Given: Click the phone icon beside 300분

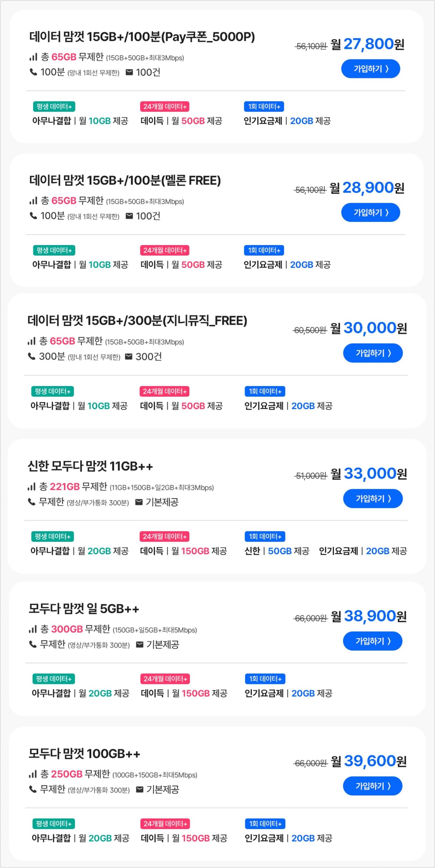Looking at the screenshot, I should 31,356.
